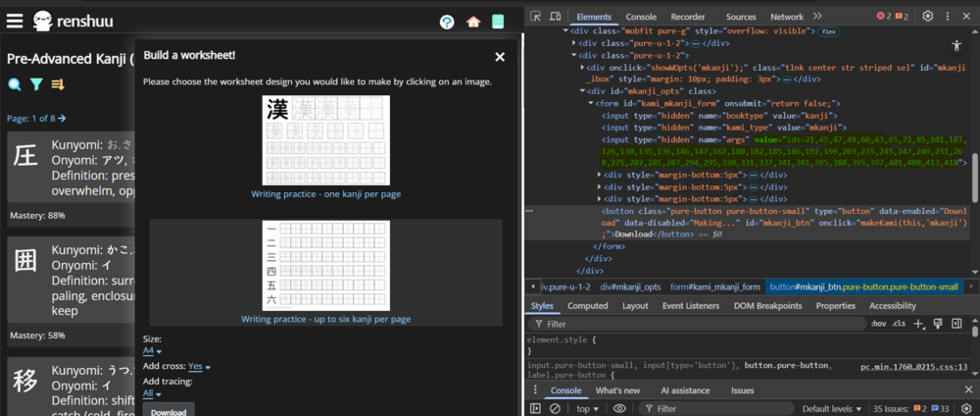Toggle :hov element state panel

click(878, 324)
